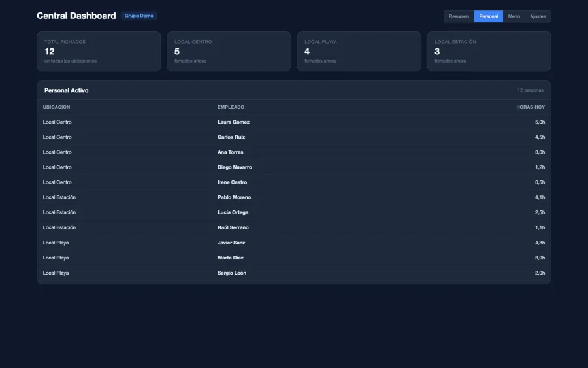The height and width of the screenshot is (368, 588).
Task: Select employee Sergio León
Action: click(232, 273)
